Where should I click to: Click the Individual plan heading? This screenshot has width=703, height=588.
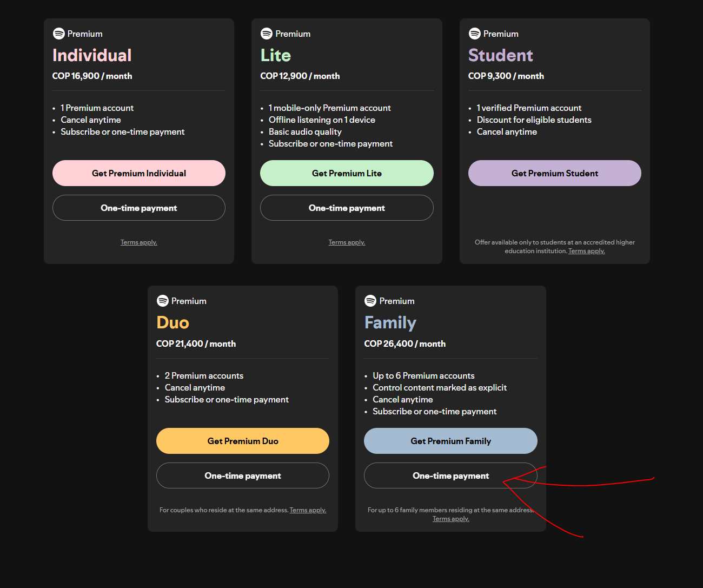pyautogui.click(x=92, y=55)
